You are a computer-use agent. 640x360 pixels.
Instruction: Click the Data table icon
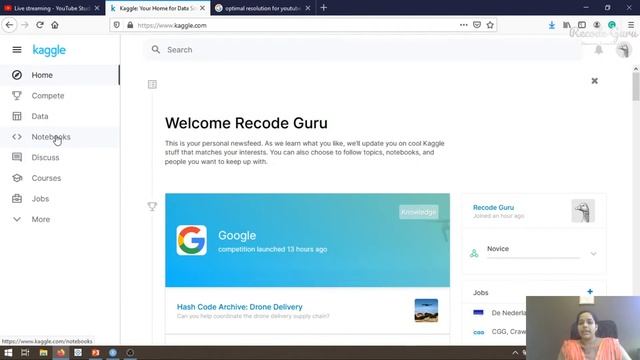17,116
